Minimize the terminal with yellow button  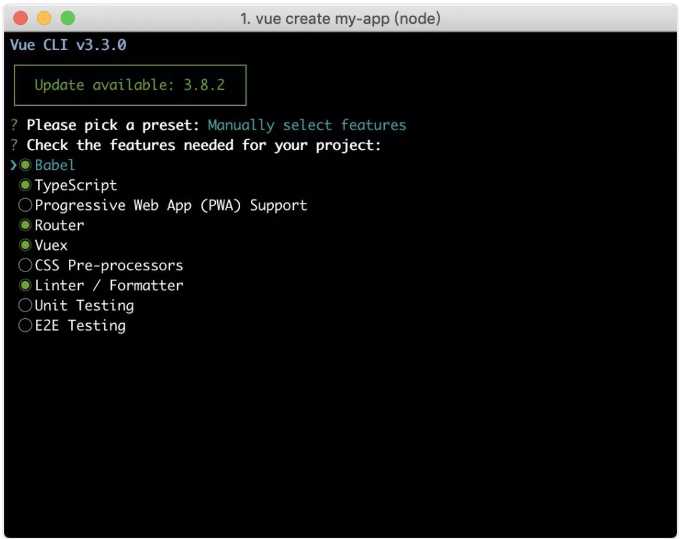pos(45,18)
